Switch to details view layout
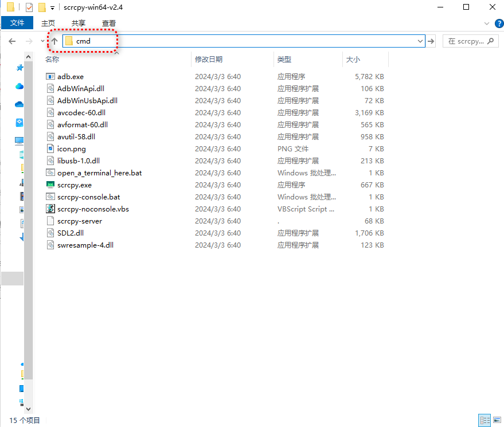This screenshot has width=504, height=427. (485, 420)
